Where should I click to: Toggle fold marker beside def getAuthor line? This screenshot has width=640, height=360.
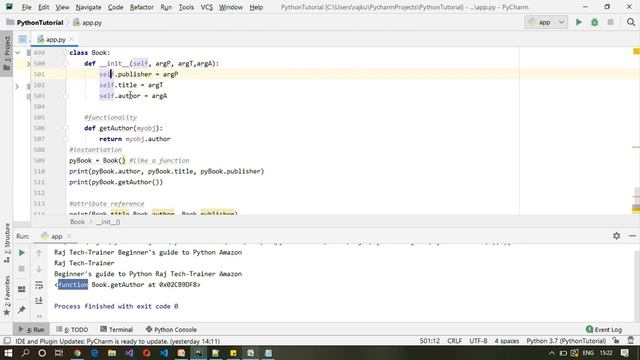[66, 128]
